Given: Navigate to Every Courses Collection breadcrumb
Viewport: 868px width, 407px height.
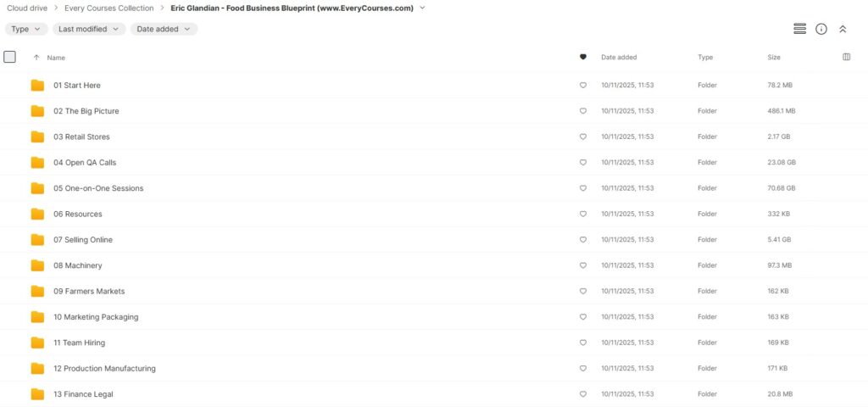Looking at the screenshot, I should point(109,8).
